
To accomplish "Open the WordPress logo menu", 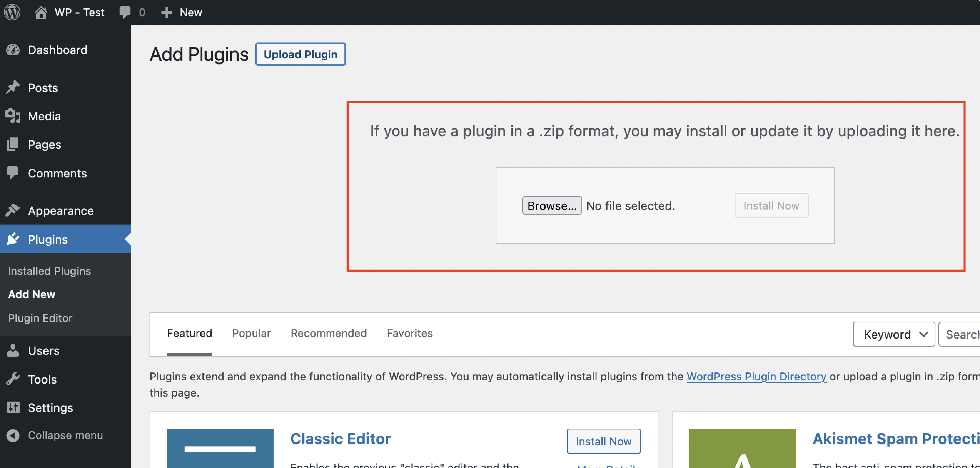I will click(12, 12).
